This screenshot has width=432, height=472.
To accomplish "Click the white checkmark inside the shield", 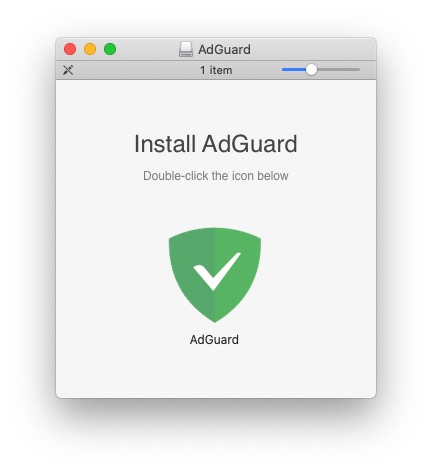I will [217, 271].
